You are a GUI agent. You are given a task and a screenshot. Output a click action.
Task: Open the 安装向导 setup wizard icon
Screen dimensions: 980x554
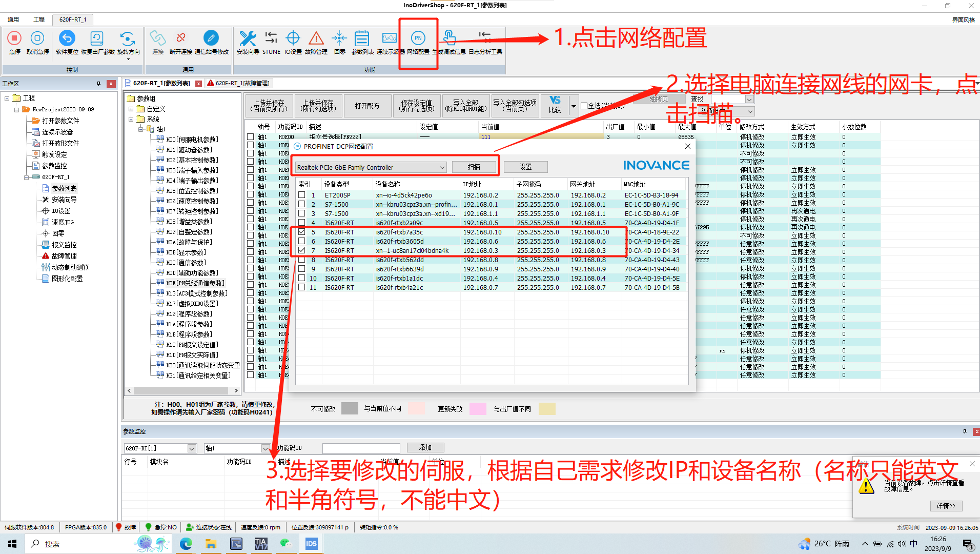tap(248, 38)
